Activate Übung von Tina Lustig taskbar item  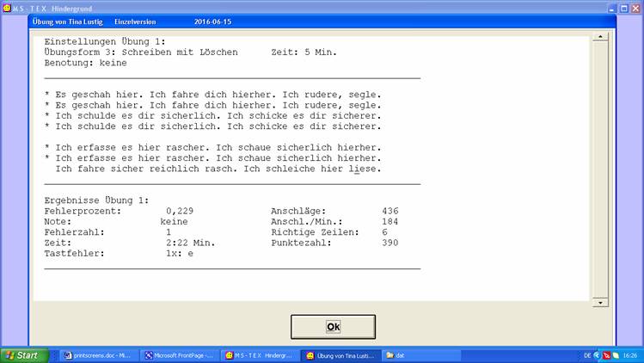pos(340,354)
